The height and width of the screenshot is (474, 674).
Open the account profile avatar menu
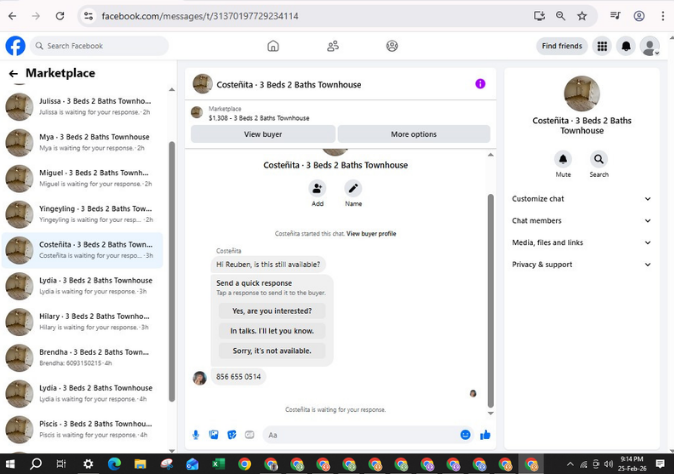pos(650,46)
